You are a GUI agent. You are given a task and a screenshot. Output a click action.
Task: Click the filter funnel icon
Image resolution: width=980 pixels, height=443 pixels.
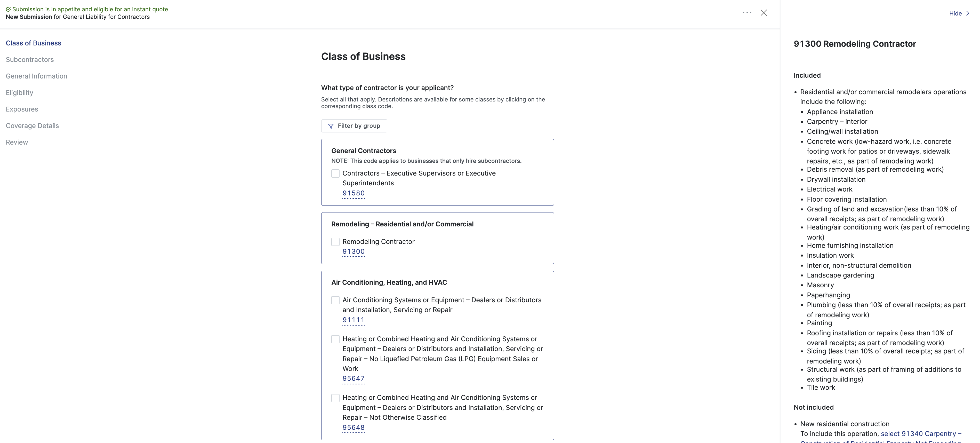point(331,126)
